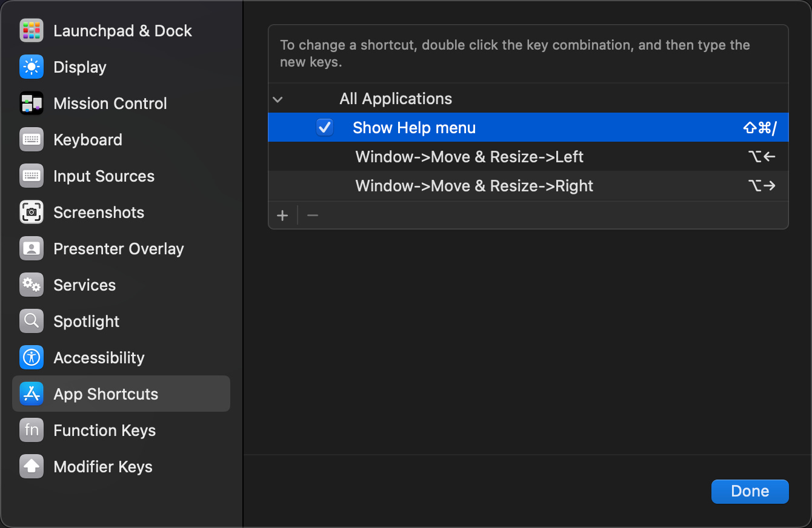Screen dimensions: 812x528
Task: Add a new shortcut with plus button
Action: [282, 216]
